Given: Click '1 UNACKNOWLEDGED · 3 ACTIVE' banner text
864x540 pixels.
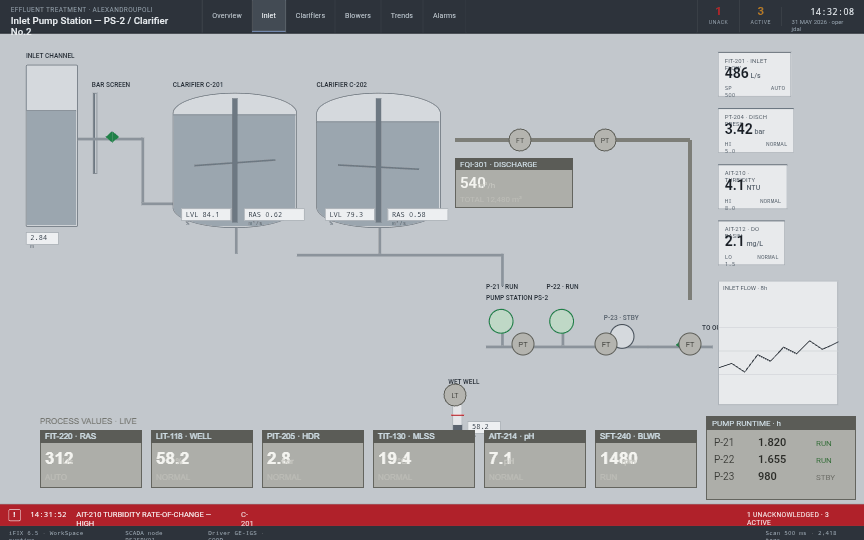Looking at the screenshot, I should coord(788,519).
